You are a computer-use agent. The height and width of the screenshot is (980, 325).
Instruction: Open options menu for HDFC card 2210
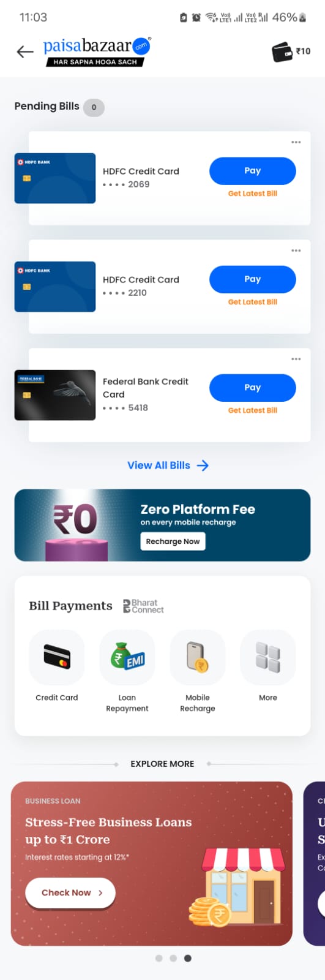pyautogui.click(x=296, y=251)
